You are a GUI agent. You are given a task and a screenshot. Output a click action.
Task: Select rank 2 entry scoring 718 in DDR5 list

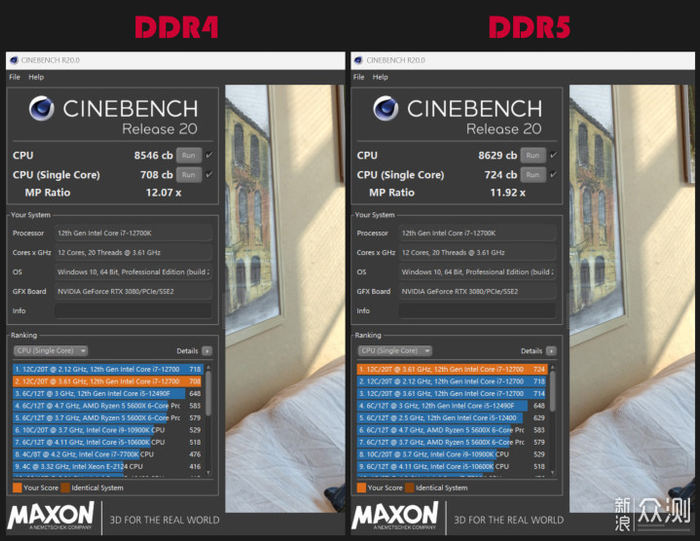[452, 381]
